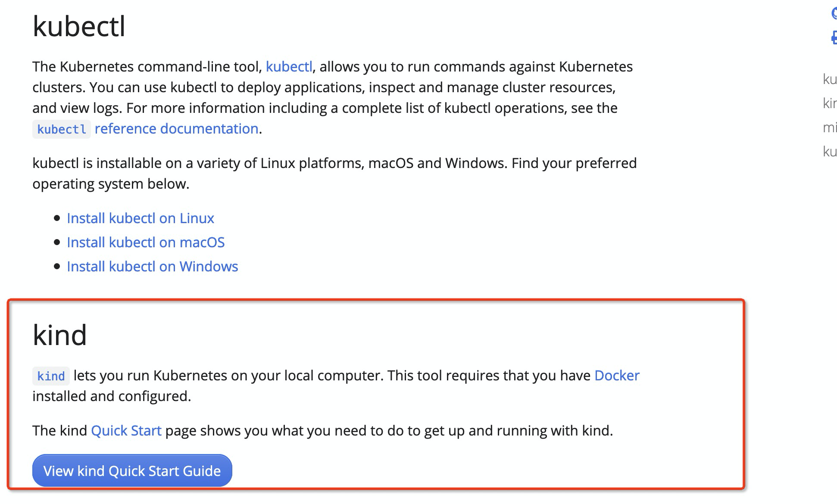Image resolution: width=837 pixels, height=504 pixels.
Task: Select the minikube entry in the table of contents
Action: pos(830,128)
